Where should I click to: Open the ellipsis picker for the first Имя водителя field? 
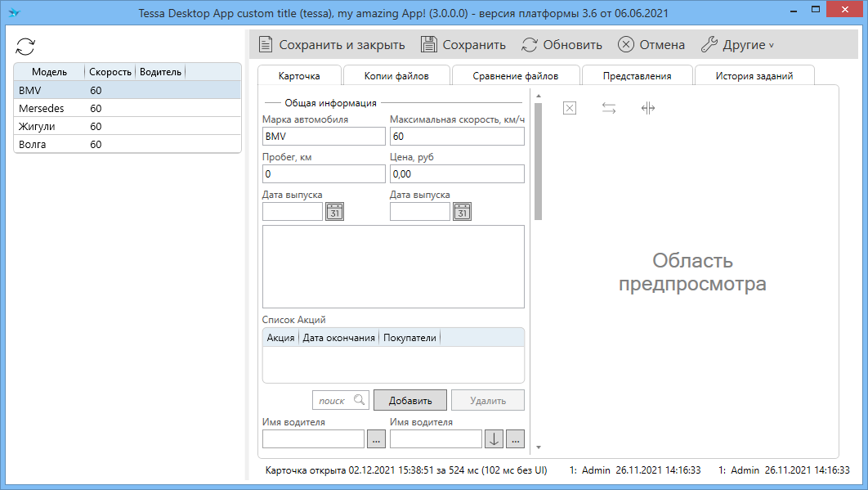tap(376, 439)
